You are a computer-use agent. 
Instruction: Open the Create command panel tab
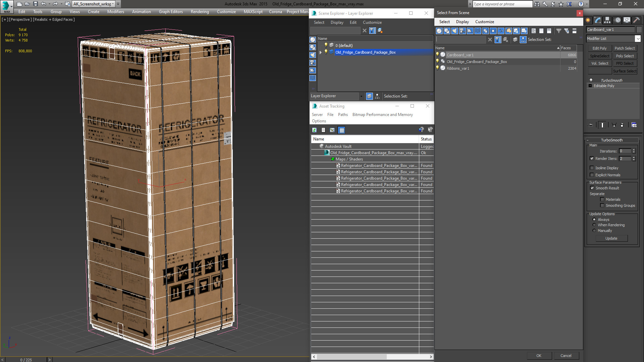(x=588, y=20)
